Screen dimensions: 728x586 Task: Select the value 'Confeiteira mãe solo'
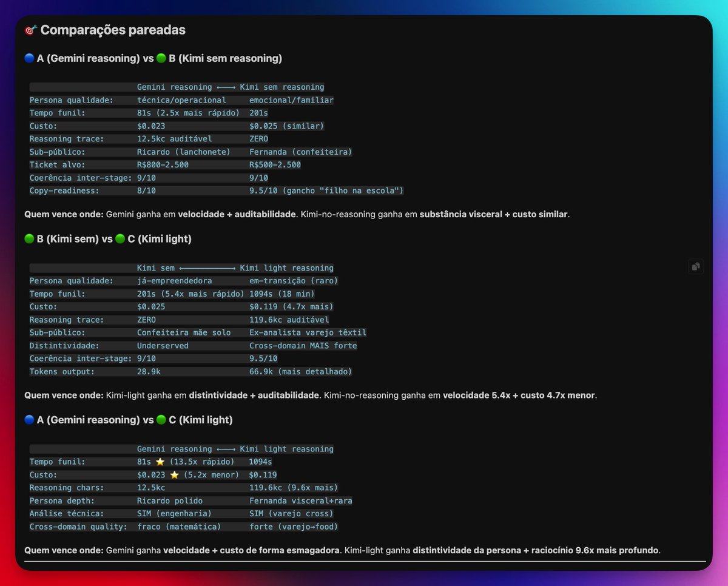click(x=184, y=332)
